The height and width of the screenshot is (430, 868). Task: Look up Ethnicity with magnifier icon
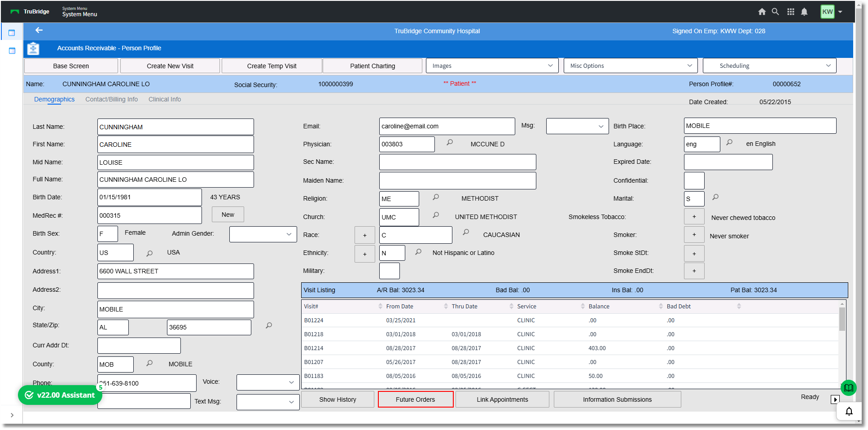[x=418, y=252]
